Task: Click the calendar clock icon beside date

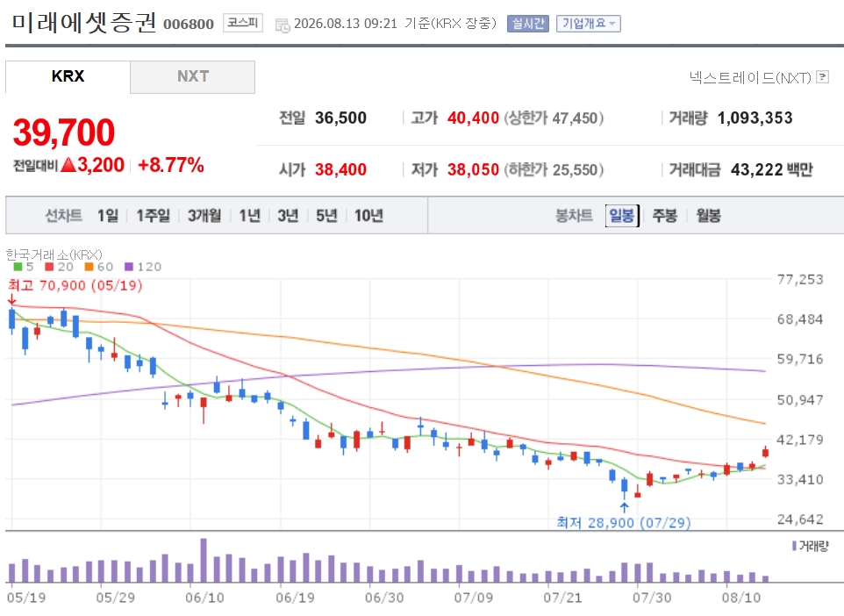Action: pos(282,25)
